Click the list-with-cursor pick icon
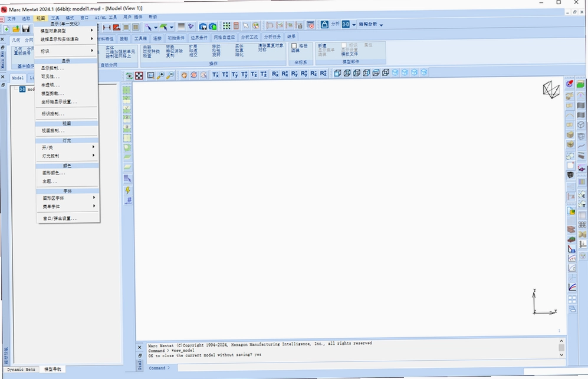This screenshot has width=588, height=379. 127,179
